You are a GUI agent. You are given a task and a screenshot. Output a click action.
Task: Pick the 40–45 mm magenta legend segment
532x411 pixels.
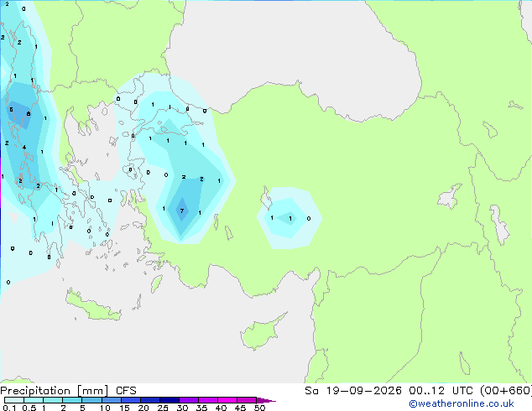point(227,400)
